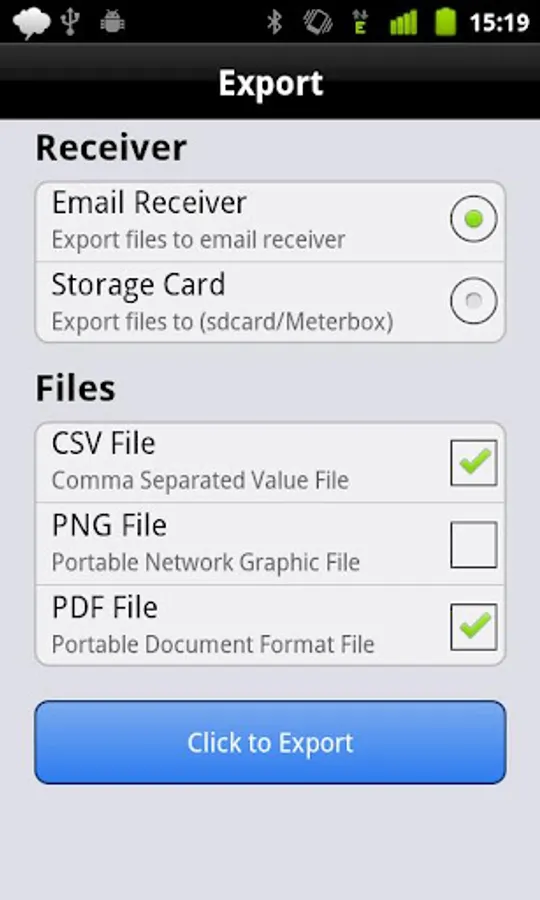540x900 pixels.
Task: Tap the Bluetooth status icon
Action: [x=275, y=22]
